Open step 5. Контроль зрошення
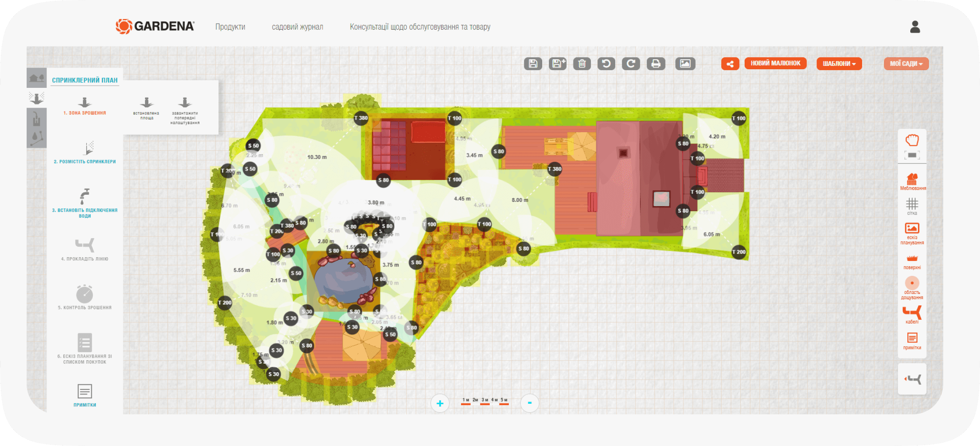Screen dimensions: 980x446 pyautogui.click(x=85, y=297)
